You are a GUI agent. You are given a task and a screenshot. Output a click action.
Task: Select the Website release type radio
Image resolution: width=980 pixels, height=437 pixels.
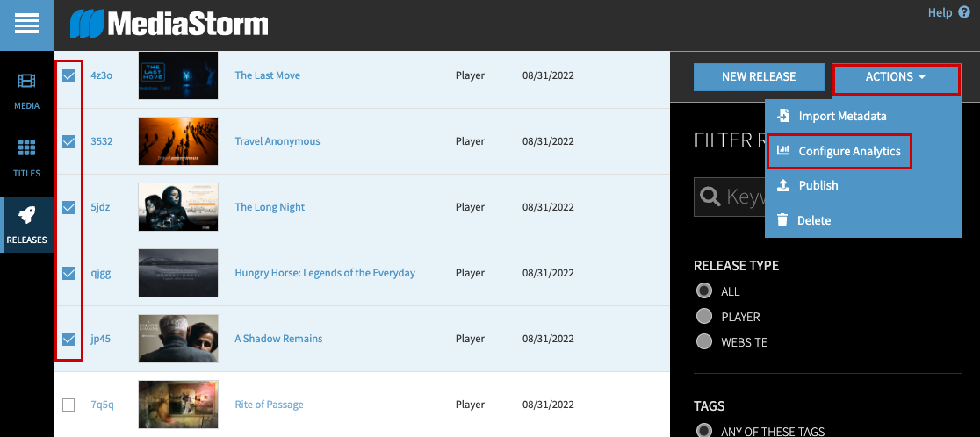coord(703,342)
